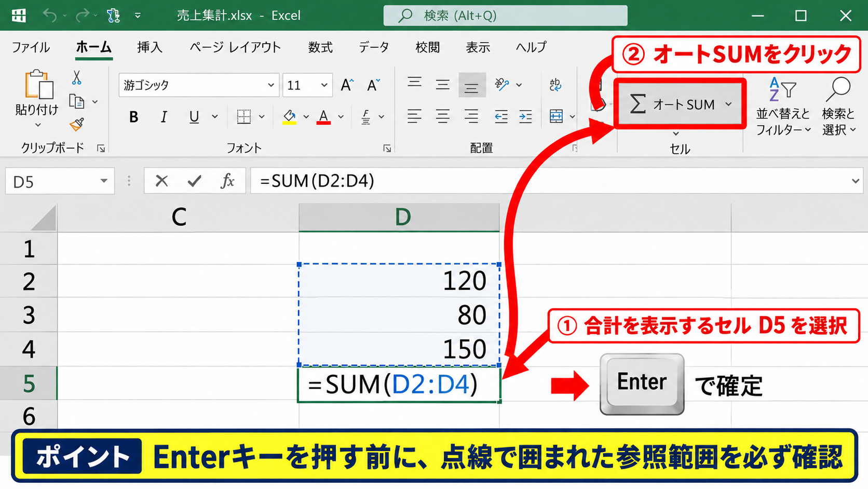Switch to the ページ レイアウト tab
868x489 pixels.
(235, 47)
